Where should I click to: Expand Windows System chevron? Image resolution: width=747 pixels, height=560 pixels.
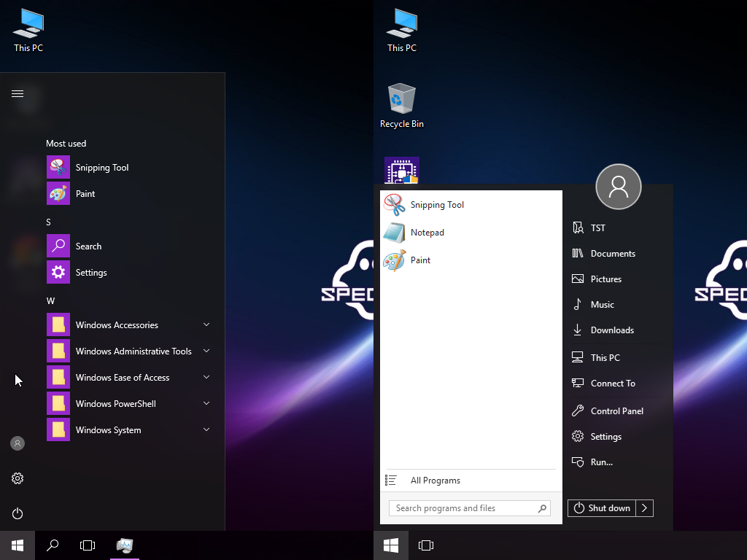[206, 429]
